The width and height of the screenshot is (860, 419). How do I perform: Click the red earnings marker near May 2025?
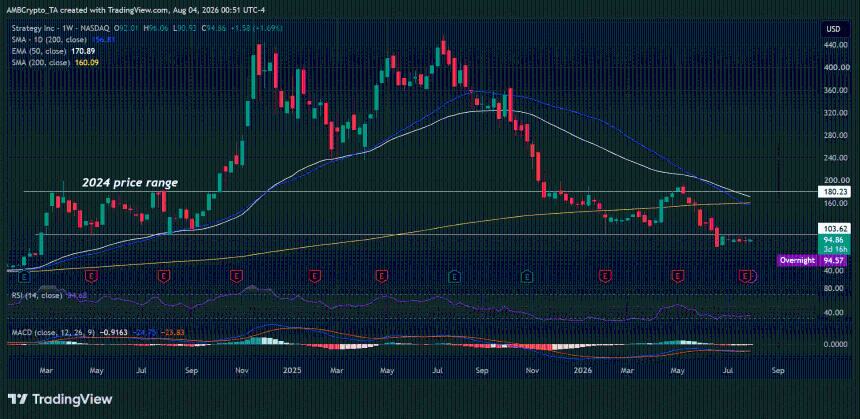381,274
